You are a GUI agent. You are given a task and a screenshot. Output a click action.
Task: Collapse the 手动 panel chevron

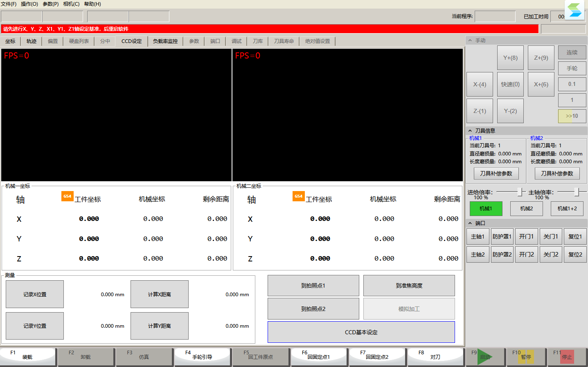(x=470, y=41)
